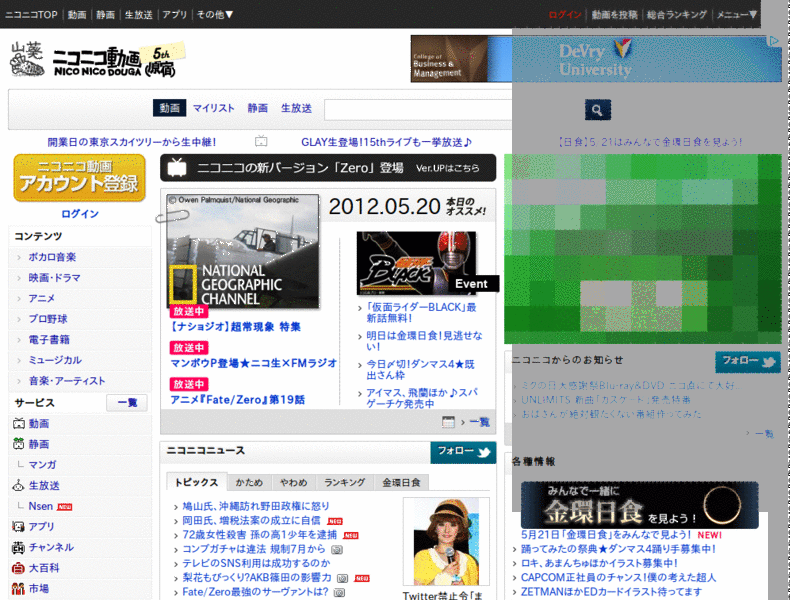Click アプリ in the top navigation bar
The height and width of the screenshot is (600, 800).
click(x=175, y=15)
